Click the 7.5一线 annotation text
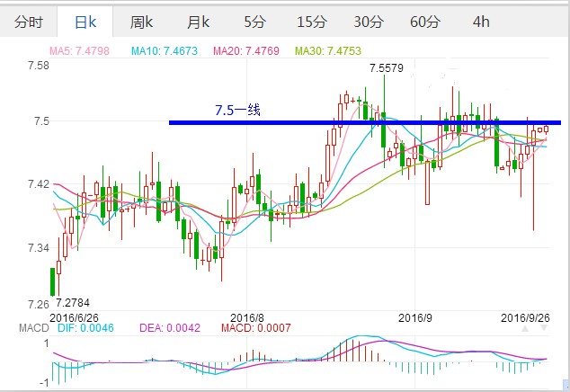Viewport: 570px width, 392px height. click(237, 111)
